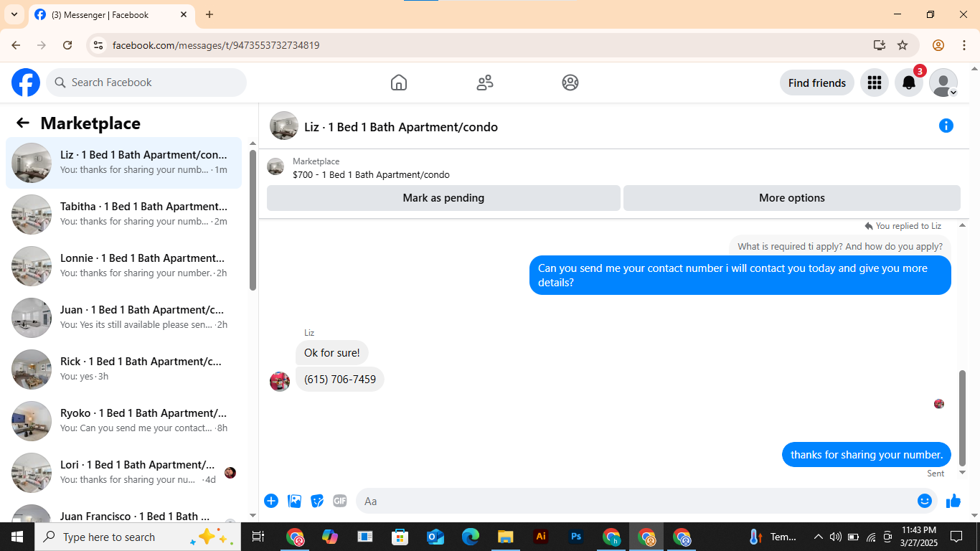Open a new browser tab
980x551 pixels.
(x=209, y=14)
